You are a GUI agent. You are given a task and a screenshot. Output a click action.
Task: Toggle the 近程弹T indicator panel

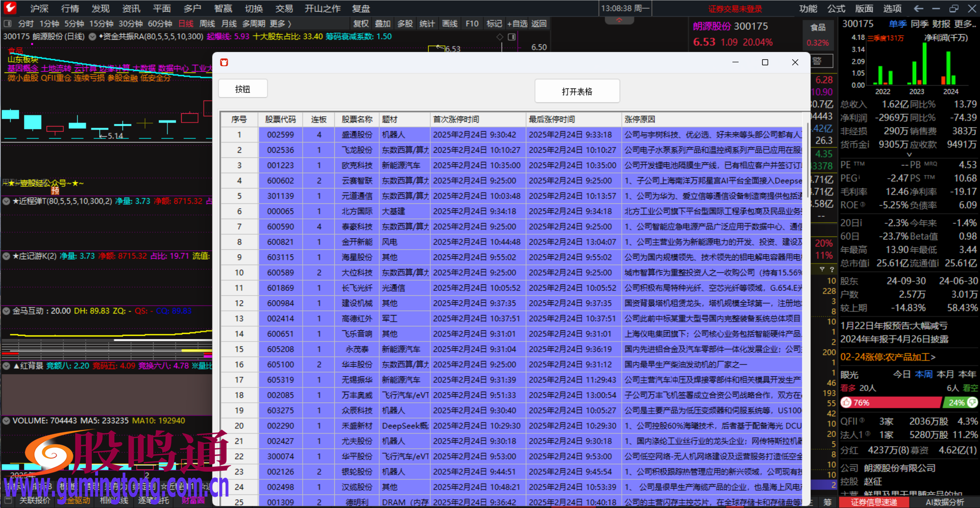pyautogui.click(x=6, y=201)
